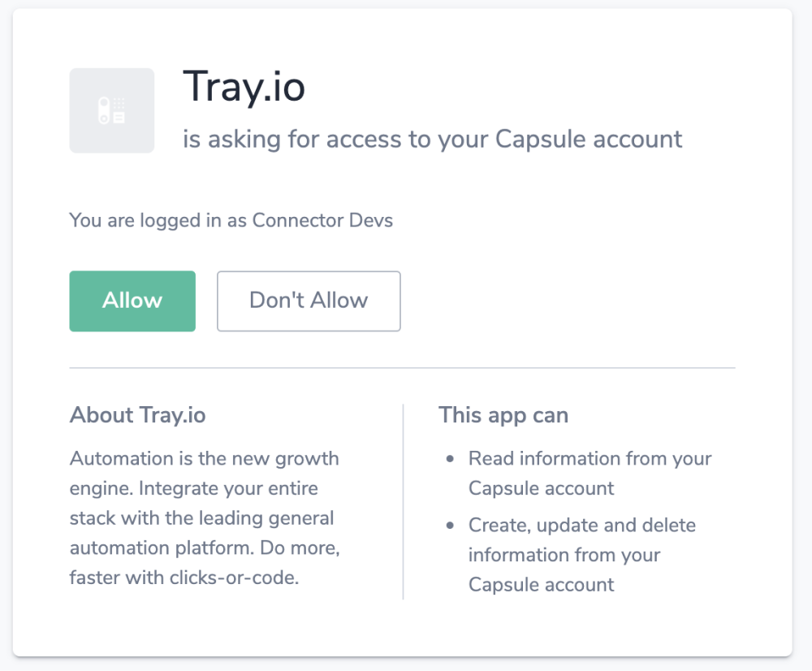Click the bullet beside 'Read information from your Capsule account'

[x=451, y=458]
